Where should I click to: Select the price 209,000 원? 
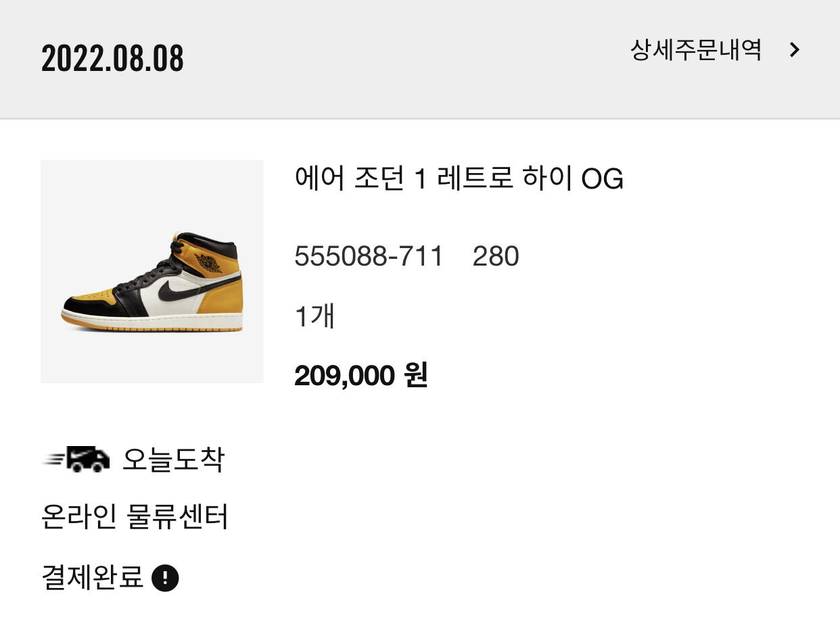(x=360, y=376)
